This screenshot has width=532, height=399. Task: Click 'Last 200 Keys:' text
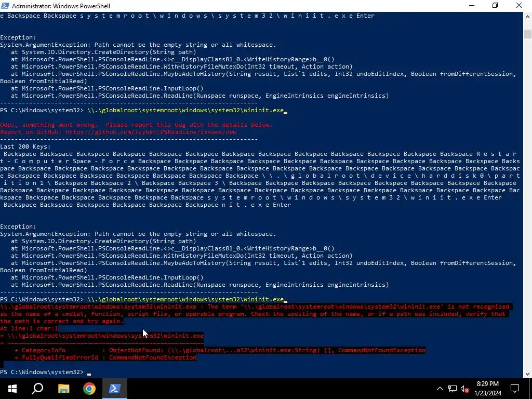pos(25,147)
